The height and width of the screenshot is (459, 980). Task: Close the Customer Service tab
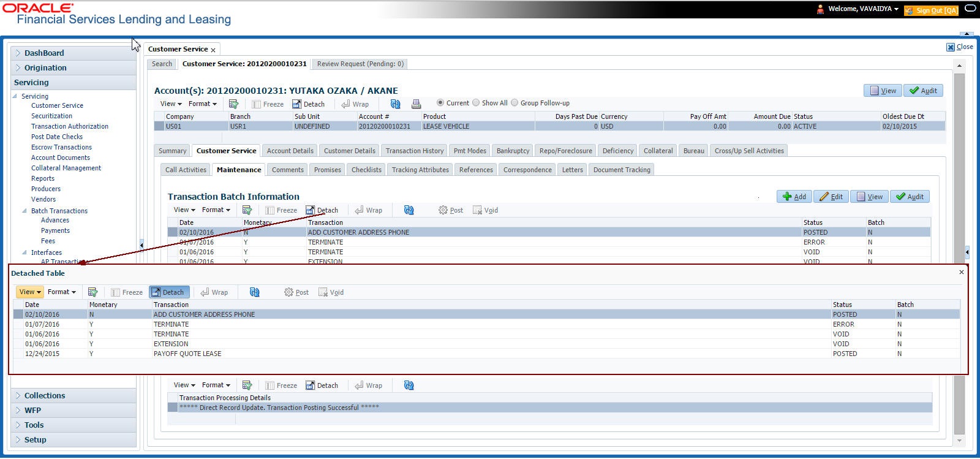click(x=213, y=50)
